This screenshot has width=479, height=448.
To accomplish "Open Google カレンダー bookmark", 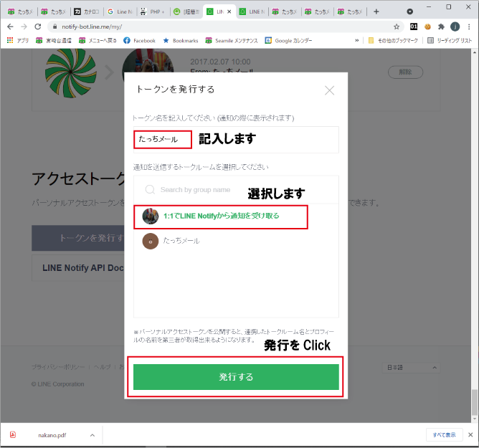I will pyautogui.click(x=289, y=40).
